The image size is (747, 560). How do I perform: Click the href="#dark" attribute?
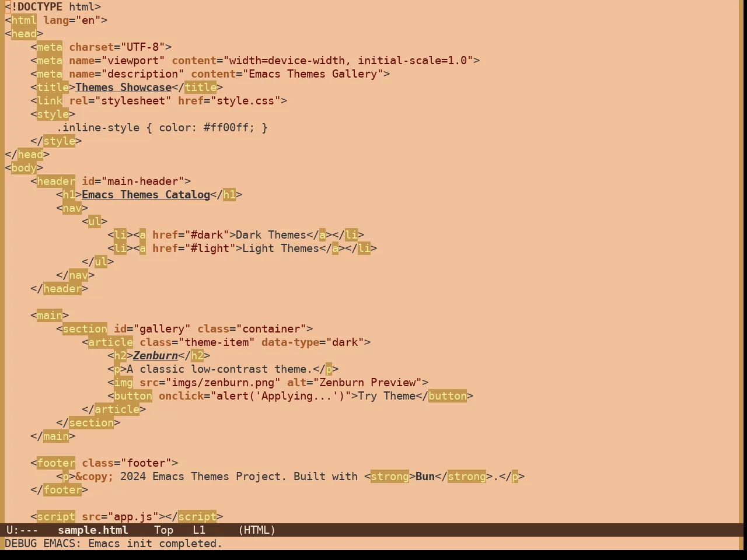point(191,235)
